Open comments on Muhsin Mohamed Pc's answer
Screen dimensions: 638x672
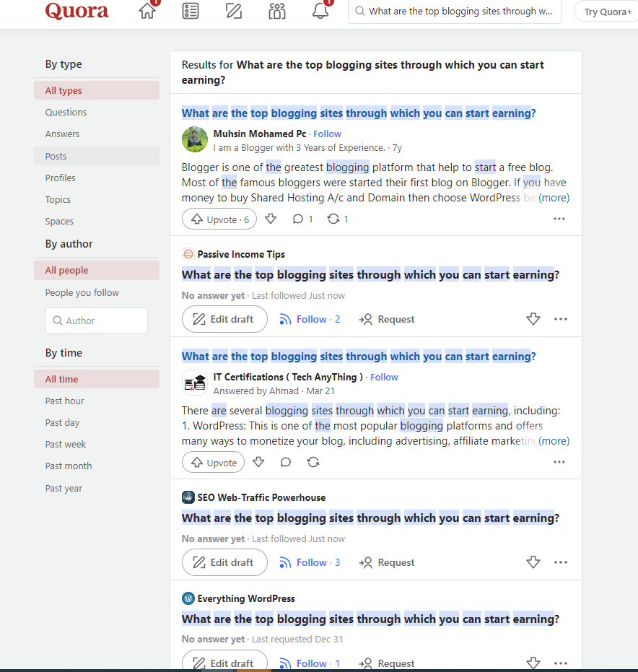coord(302,219)
